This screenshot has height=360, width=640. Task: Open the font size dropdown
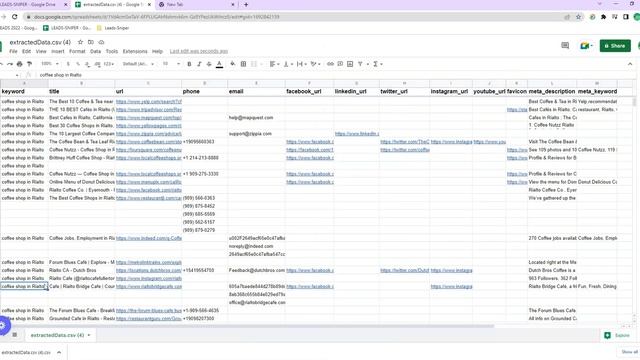click(171, 64)
